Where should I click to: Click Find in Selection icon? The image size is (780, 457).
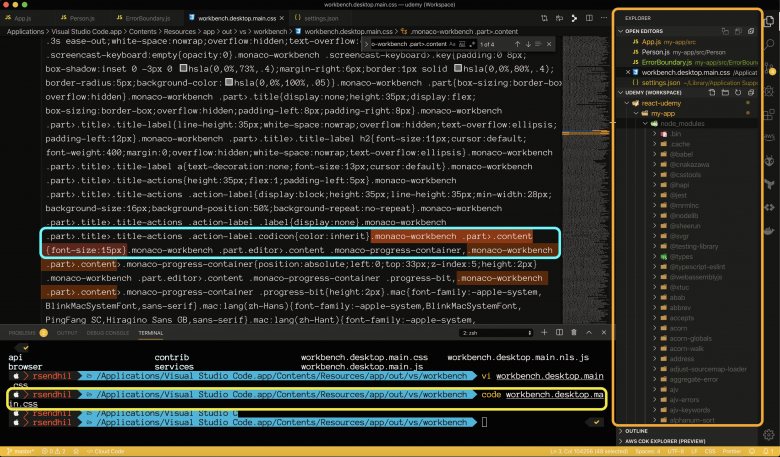coord(538,44)
